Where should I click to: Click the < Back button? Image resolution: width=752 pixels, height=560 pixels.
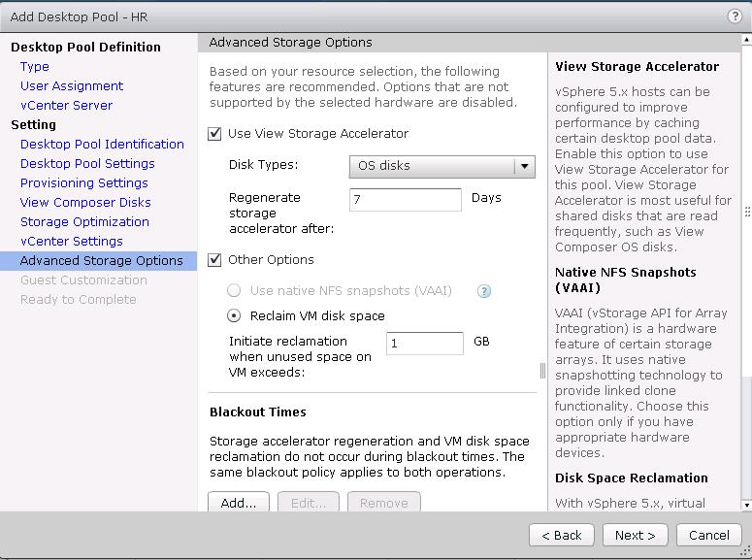tap(561, 535)
